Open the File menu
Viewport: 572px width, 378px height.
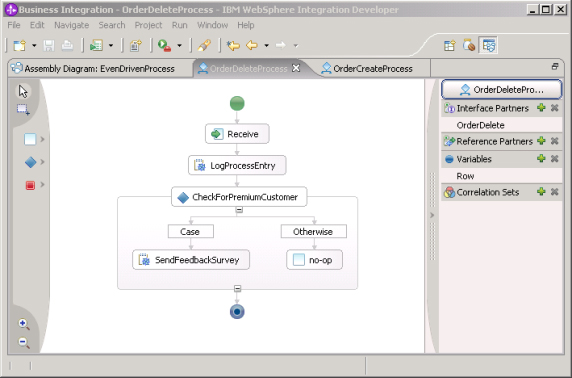point(14,25)
